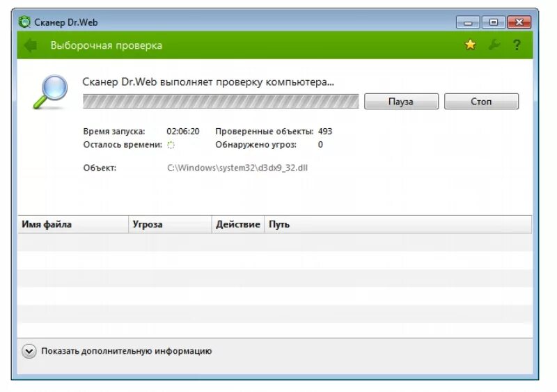Image resolution: width=557 pixels, height=392 pixels.
Task: Sort by the Путь column header
Action: [398, 224]
